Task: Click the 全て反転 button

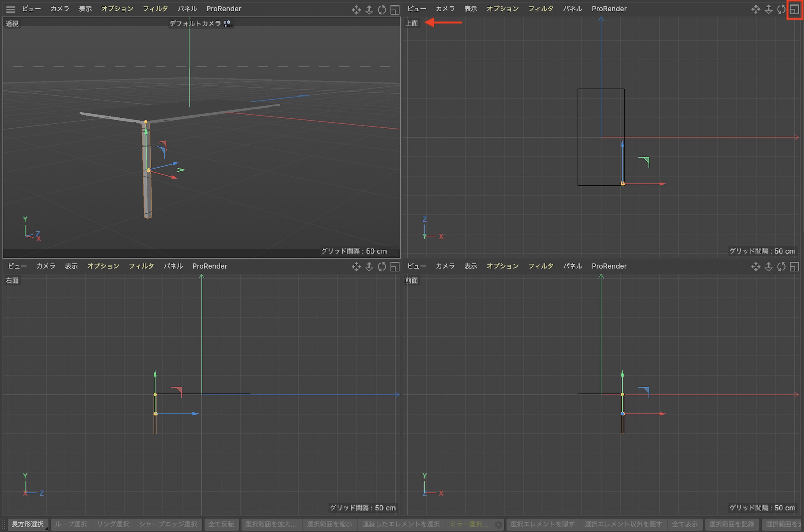Action: tap(221, 524)
